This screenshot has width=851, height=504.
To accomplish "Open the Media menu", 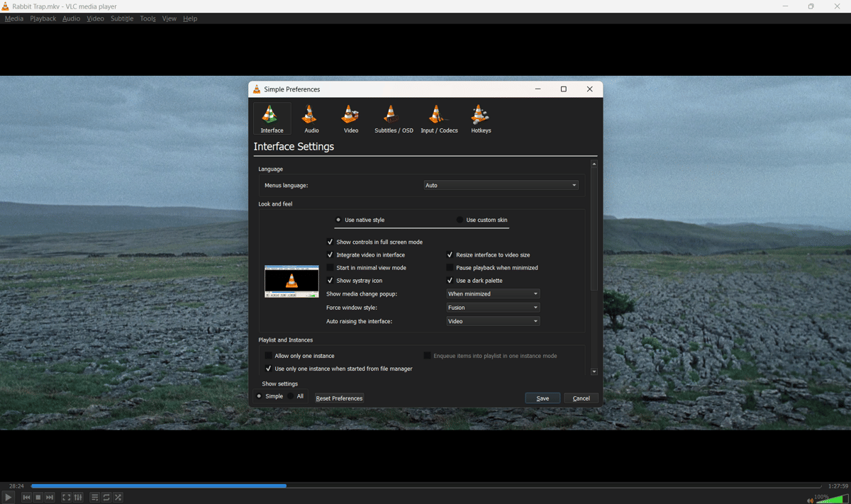I will [x=14, y=18].
